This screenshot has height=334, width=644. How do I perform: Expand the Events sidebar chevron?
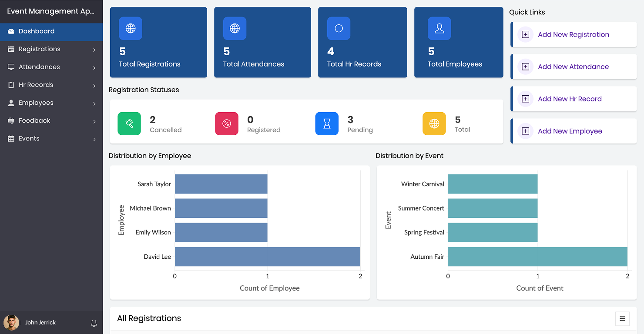94,139
